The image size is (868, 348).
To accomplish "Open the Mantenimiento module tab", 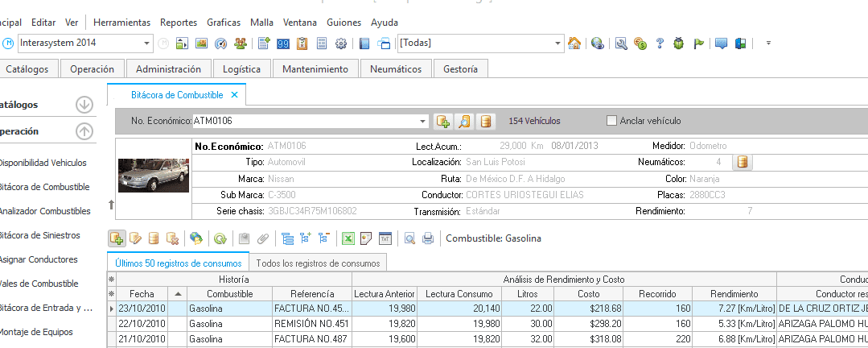I will coord(315,69).
